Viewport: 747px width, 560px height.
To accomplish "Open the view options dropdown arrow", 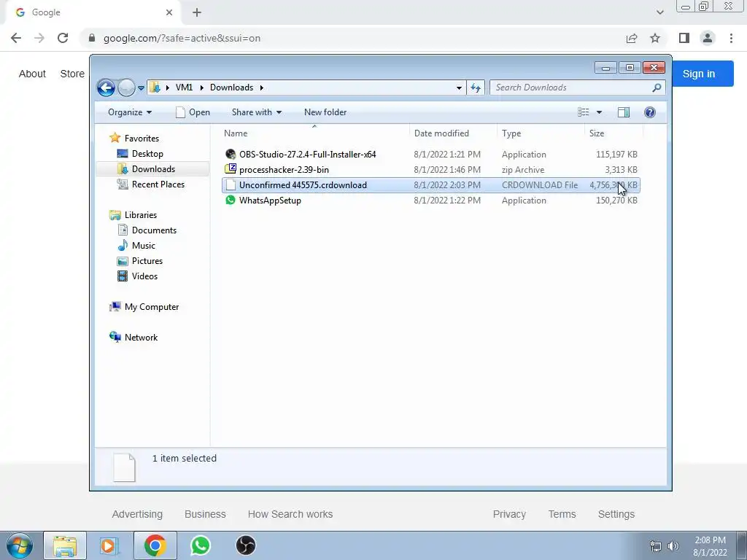I will coord(600,112).
